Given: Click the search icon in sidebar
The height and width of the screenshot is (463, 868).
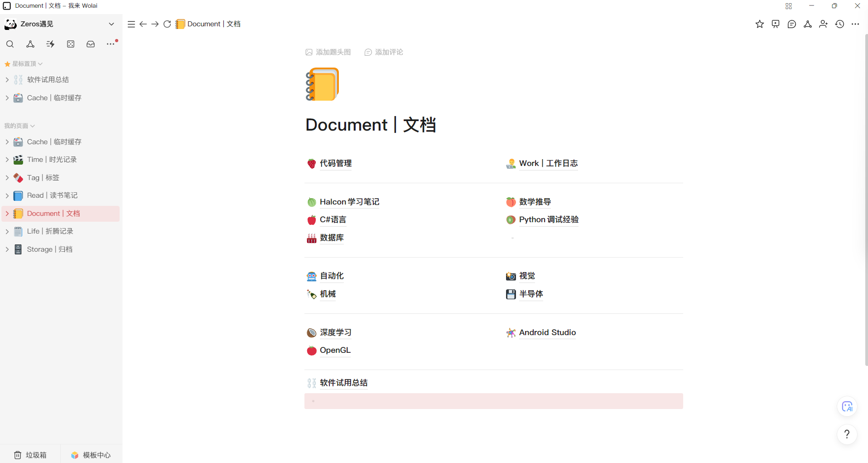Looking at the screenshot, I should pos(10,44).
